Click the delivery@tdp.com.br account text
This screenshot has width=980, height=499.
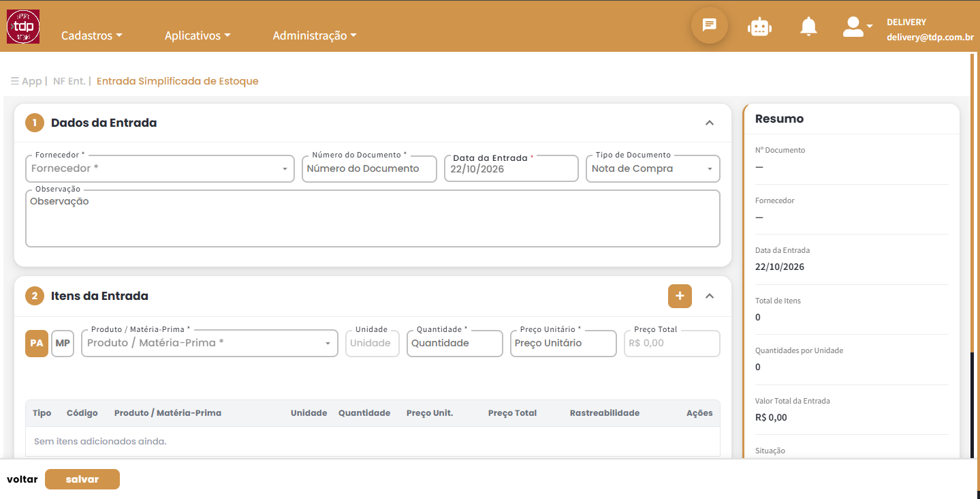[930, 37]
